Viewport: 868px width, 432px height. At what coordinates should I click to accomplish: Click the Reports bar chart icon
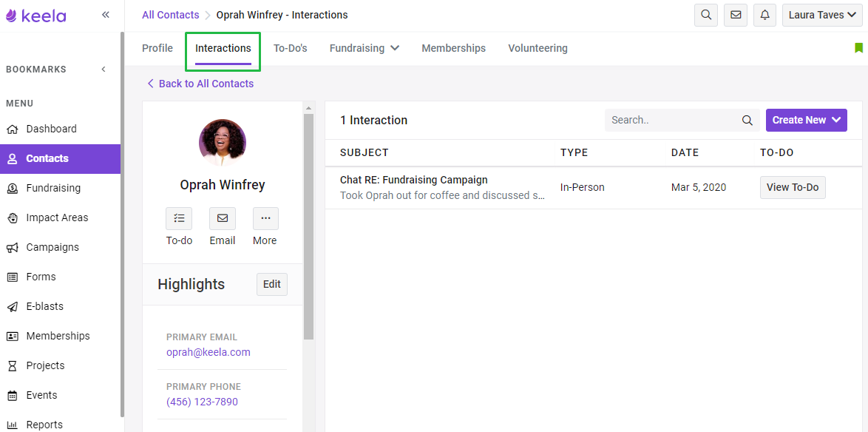click(x=12, y=425)
